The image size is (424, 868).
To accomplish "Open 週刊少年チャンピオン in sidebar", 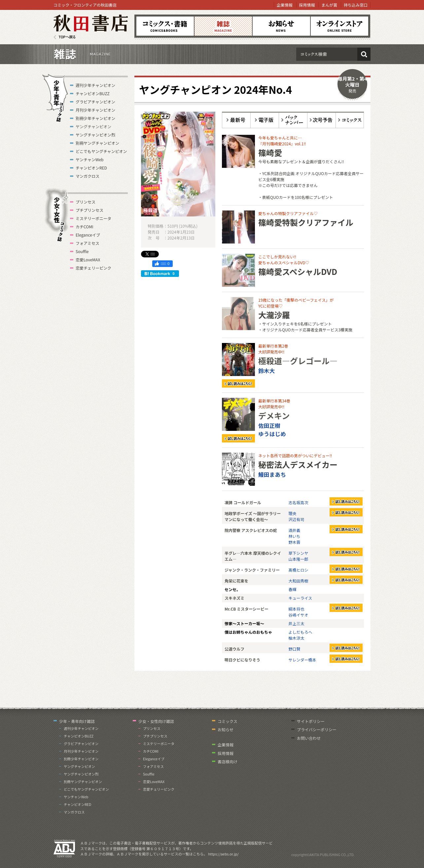I will click(95, 86).
